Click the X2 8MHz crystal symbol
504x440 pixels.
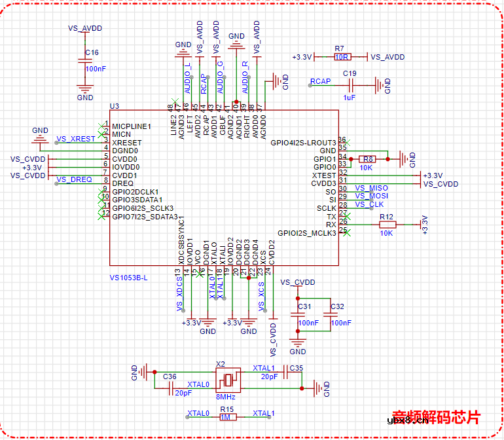226,380
